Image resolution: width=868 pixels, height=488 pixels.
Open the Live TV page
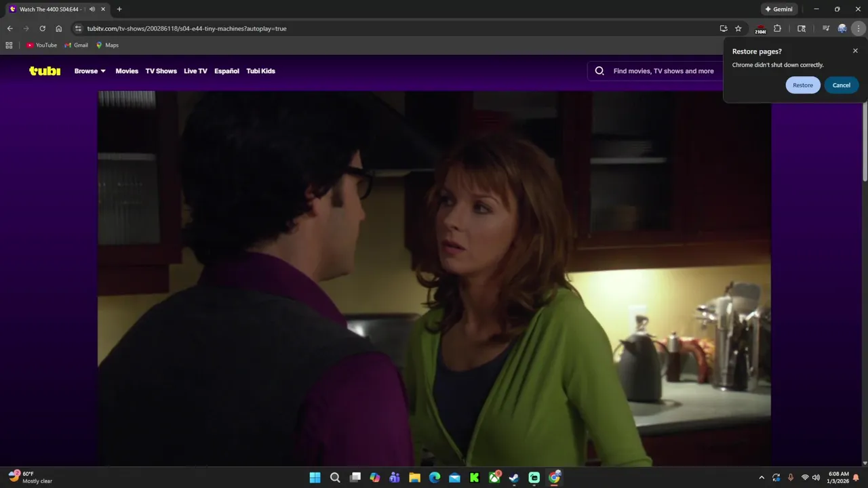[195, 71]
